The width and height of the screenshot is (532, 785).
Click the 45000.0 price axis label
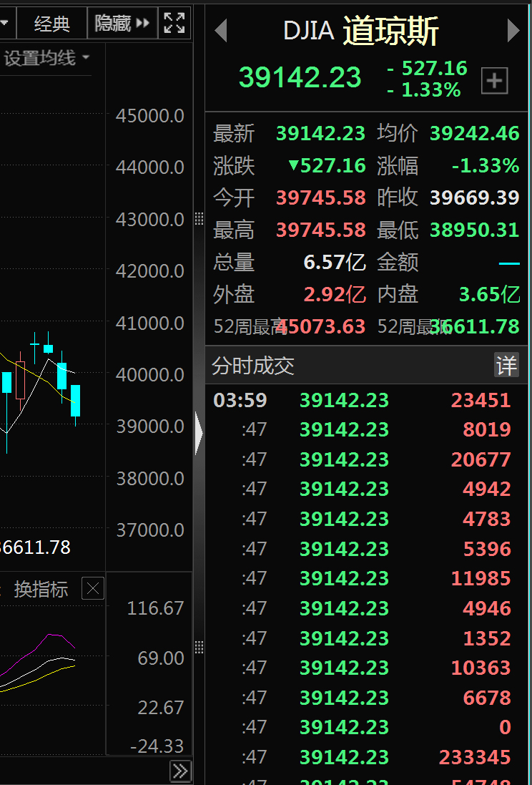(149, 116)
